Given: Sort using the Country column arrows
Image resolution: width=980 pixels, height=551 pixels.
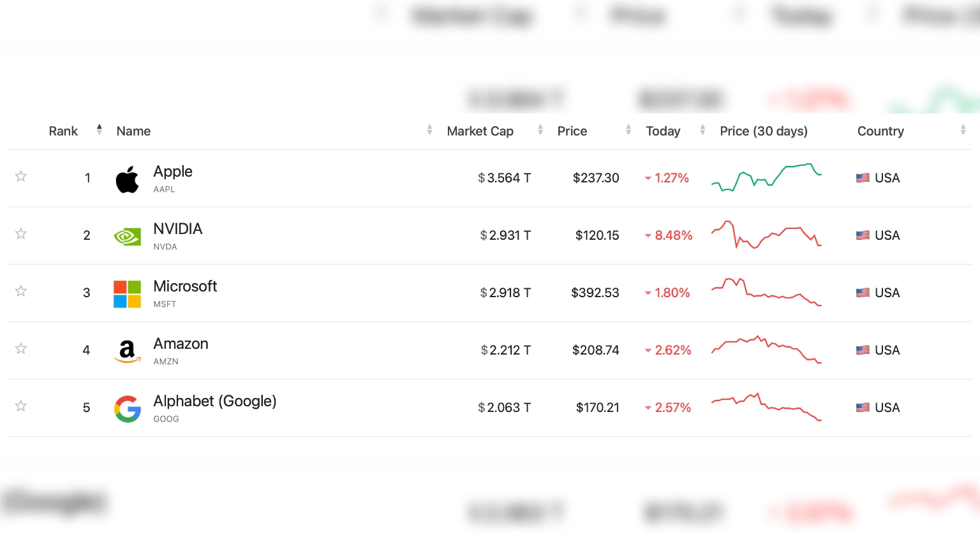Looking at the screenshot, I should coord(963,130).
